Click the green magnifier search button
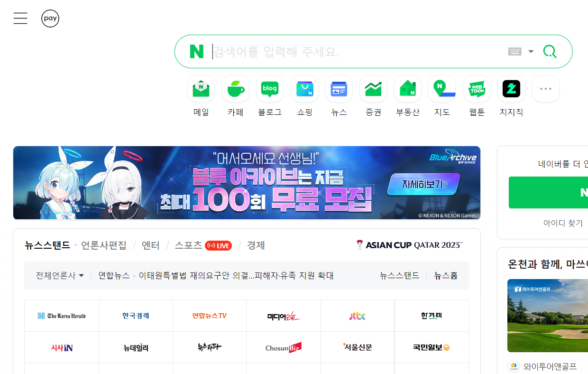The width and height of the screenshot is (588, 374). click(550, 51)
